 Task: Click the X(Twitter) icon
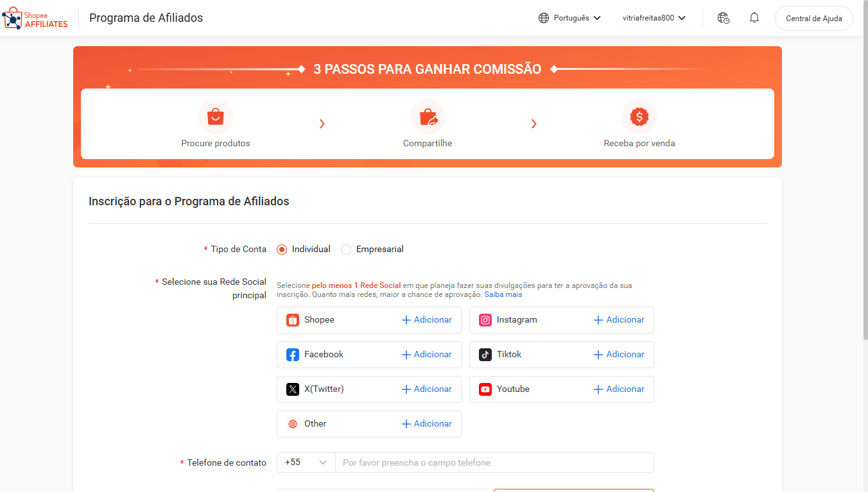point(293,389)
